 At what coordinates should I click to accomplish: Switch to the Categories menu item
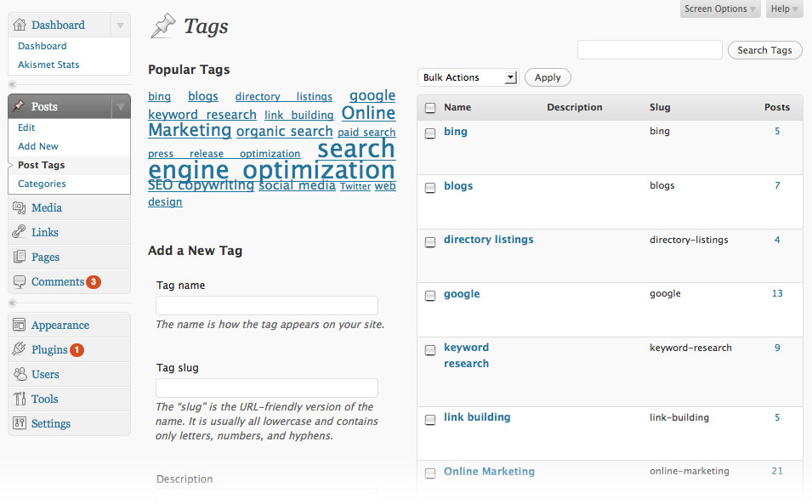[41, 184]
